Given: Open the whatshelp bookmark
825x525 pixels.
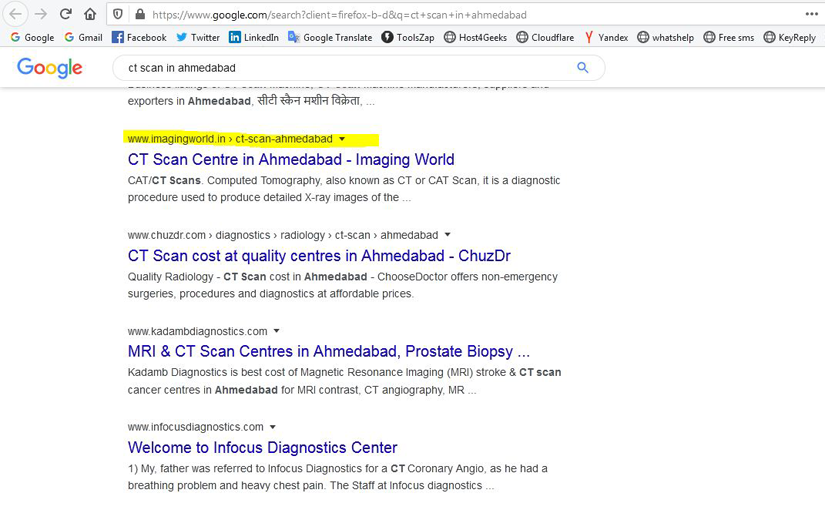Looking at the screenshot, I should [x=666, y=37].
